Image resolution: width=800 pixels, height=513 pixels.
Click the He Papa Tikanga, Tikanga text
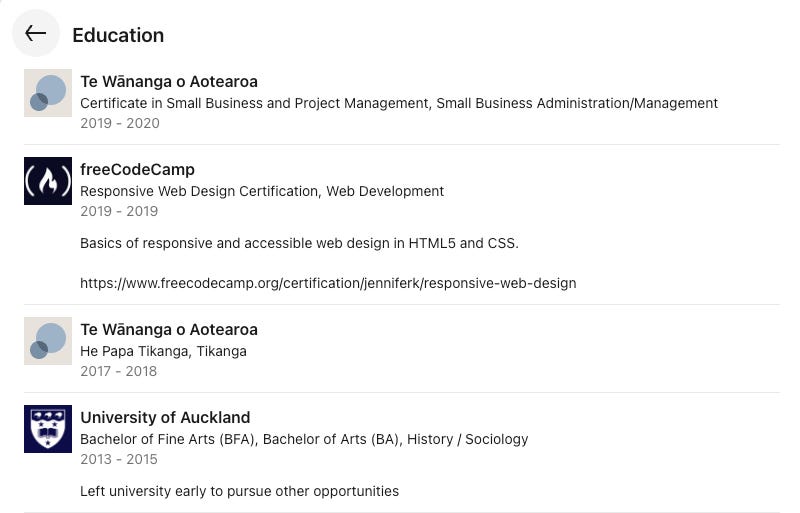click(163, 351)
